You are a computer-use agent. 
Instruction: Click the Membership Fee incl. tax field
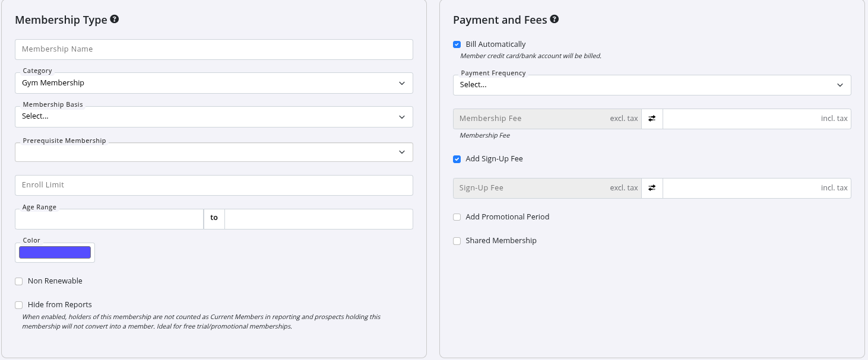coord(739,119)
